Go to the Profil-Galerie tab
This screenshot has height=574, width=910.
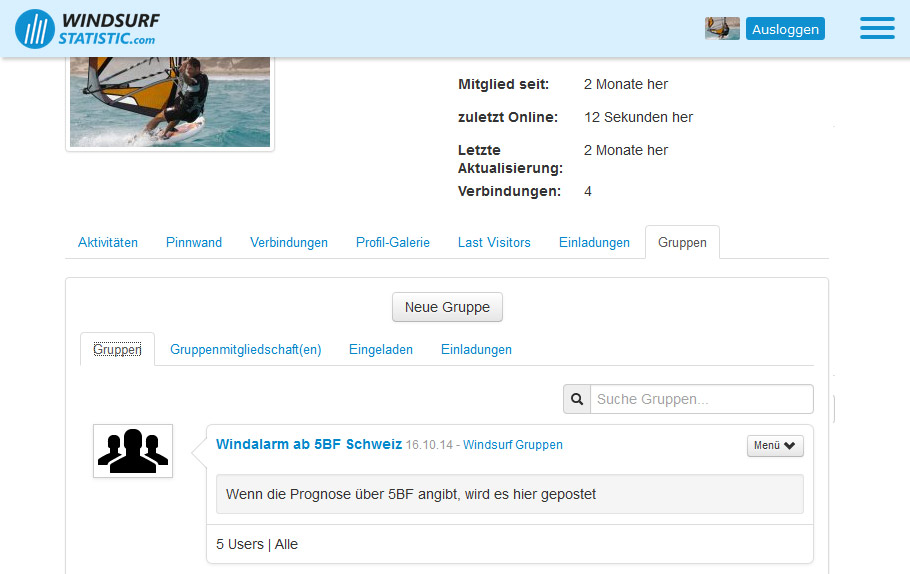coord(393,242)
